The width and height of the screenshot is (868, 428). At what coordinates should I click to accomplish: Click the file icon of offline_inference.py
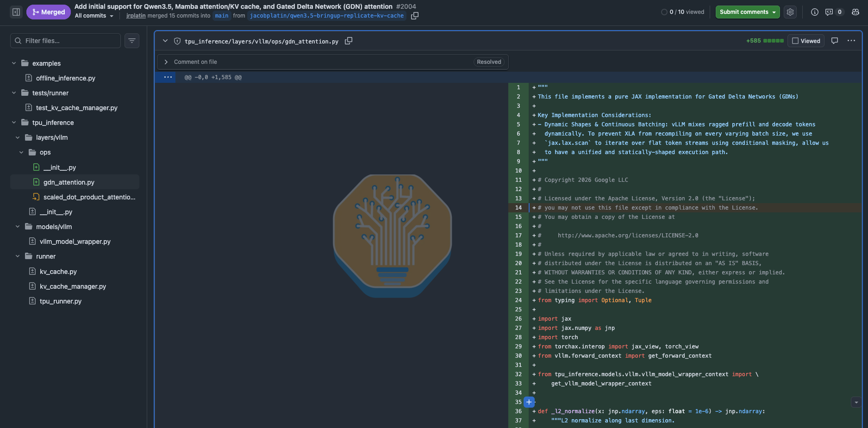[x=29, y=78]
